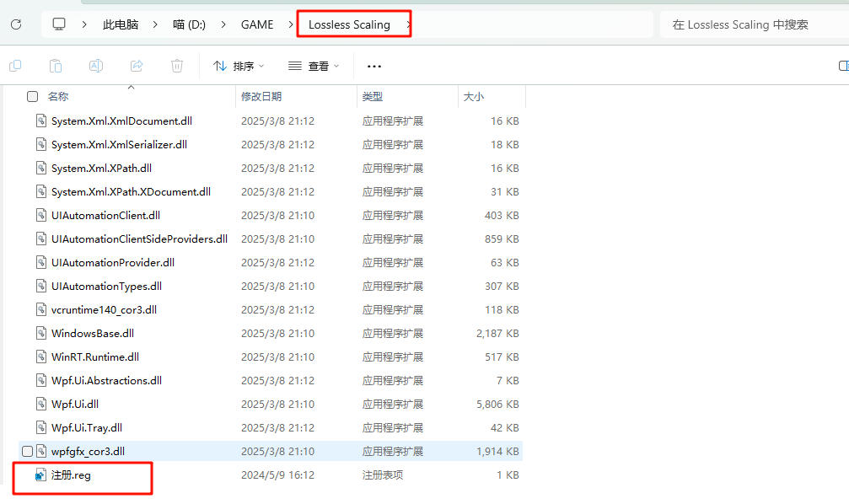Sort by 类型 column header
The width and height of the screenshot is (849, 504).
[373, 96]
